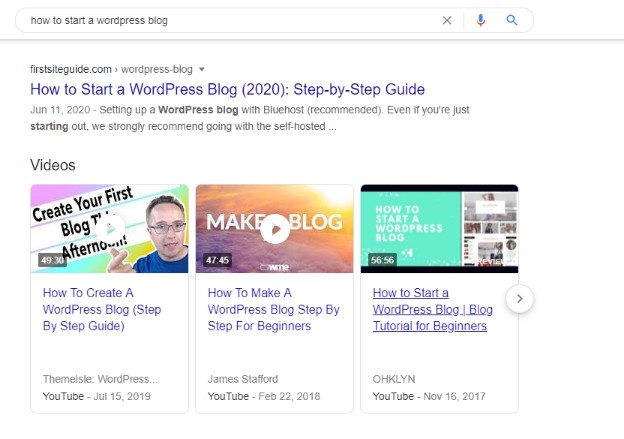The width and height of the screenshot is (624, 439).
Task: Click the 'YouTube - Feb 22, 2018' source line
Action: (264, 396)
